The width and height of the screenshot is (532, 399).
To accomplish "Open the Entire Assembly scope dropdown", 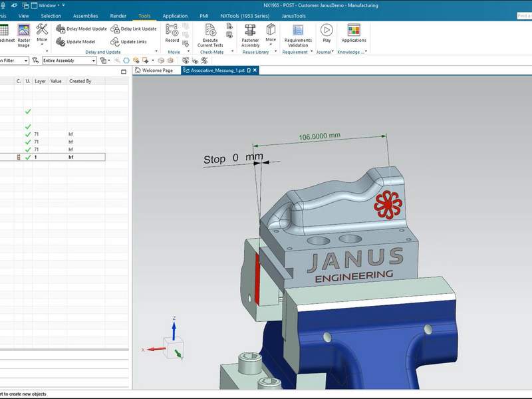I will 69,61.
